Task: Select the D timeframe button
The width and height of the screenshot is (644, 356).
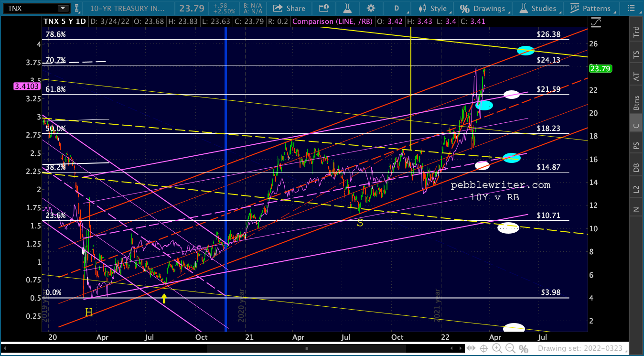Action: pyautogui.click(x=396, y=8)
